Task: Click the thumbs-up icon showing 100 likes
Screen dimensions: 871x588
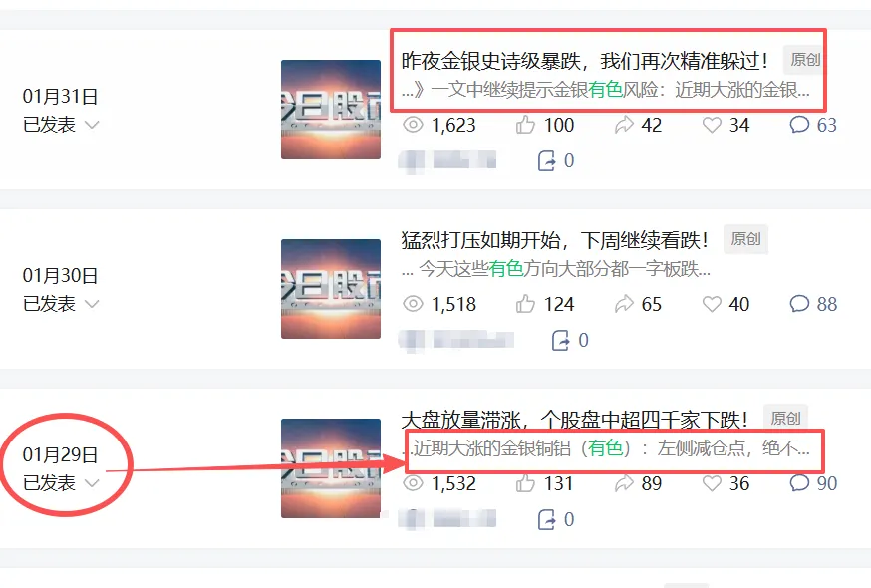Action: pyautogui.click(x=525, y=124)
